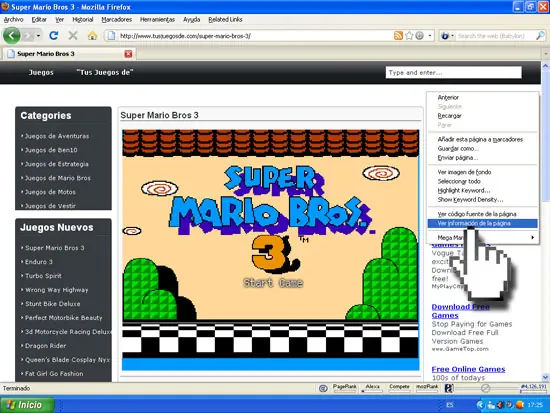Open the "Tus Juegos de" nav link

click(105, 72)
